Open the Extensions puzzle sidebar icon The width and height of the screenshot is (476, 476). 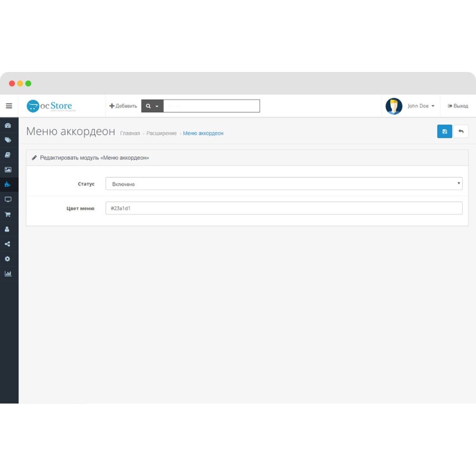pyautogui.click(x=8, y=184)
